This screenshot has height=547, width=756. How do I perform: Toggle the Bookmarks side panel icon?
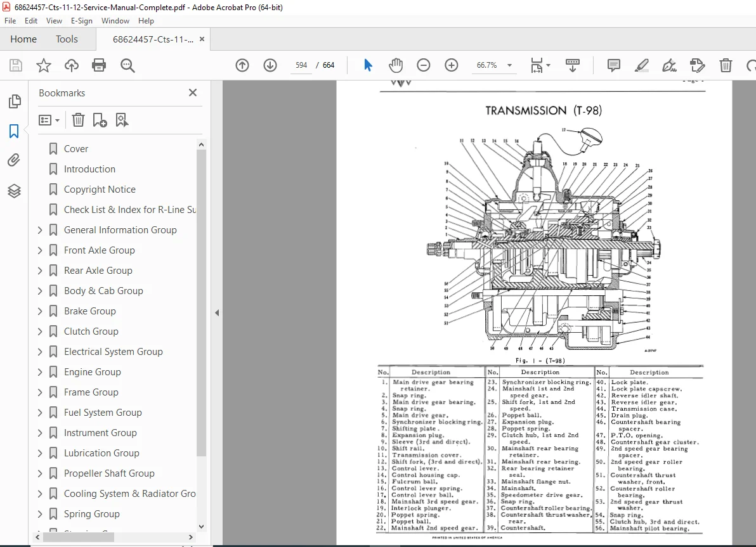14,131
